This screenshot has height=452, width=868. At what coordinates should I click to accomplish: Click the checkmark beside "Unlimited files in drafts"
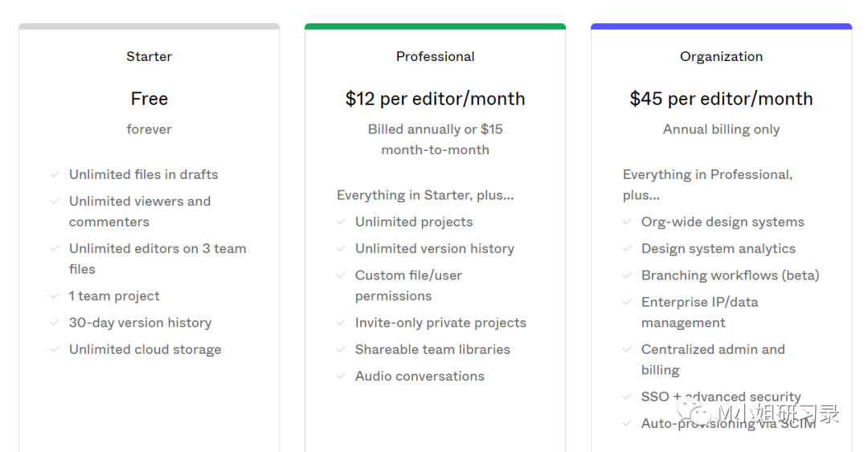[55, 174]
